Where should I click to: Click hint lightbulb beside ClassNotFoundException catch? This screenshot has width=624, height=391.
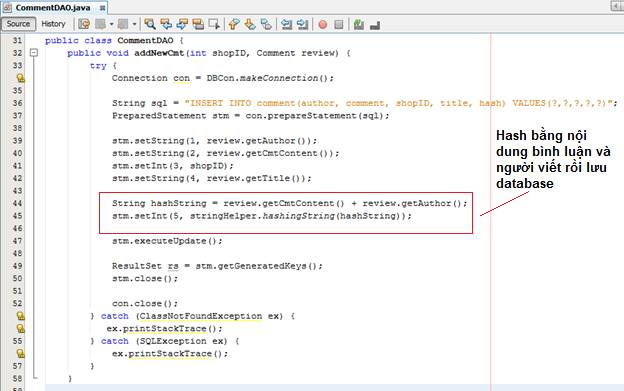(x=20, y=316)
